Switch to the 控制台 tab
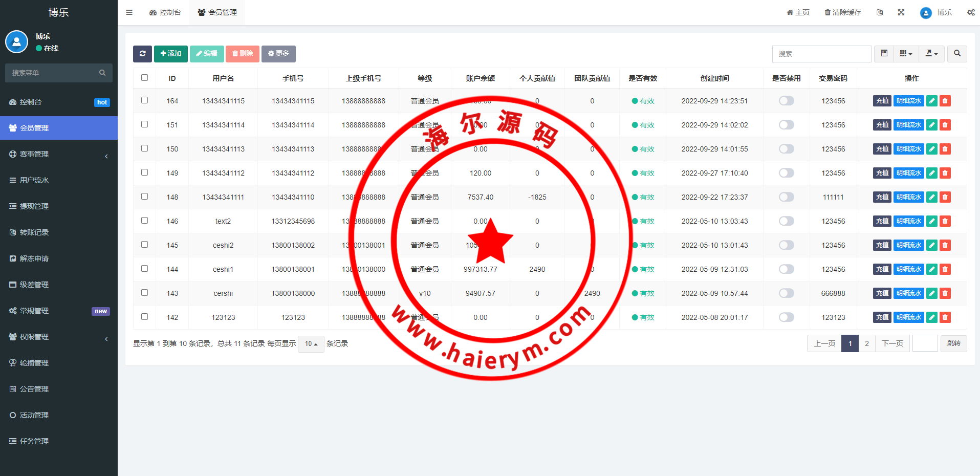The height and width of the screenshot is (476, 980). pos(165,12)
